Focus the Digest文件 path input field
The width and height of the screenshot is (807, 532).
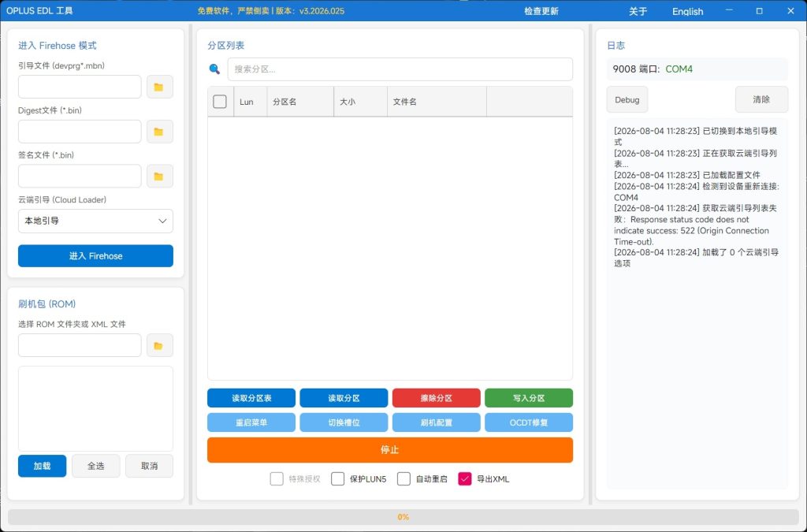tap(80, 132)
